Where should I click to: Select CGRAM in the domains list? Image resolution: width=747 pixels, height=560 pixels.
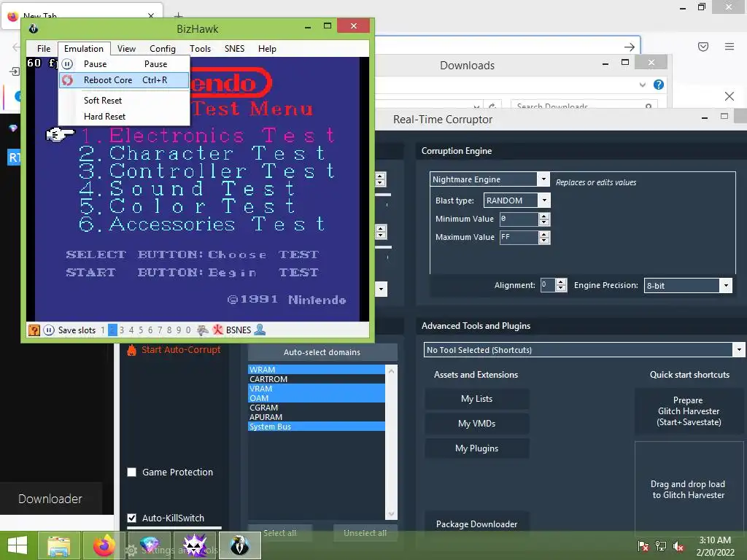point(317,408)
